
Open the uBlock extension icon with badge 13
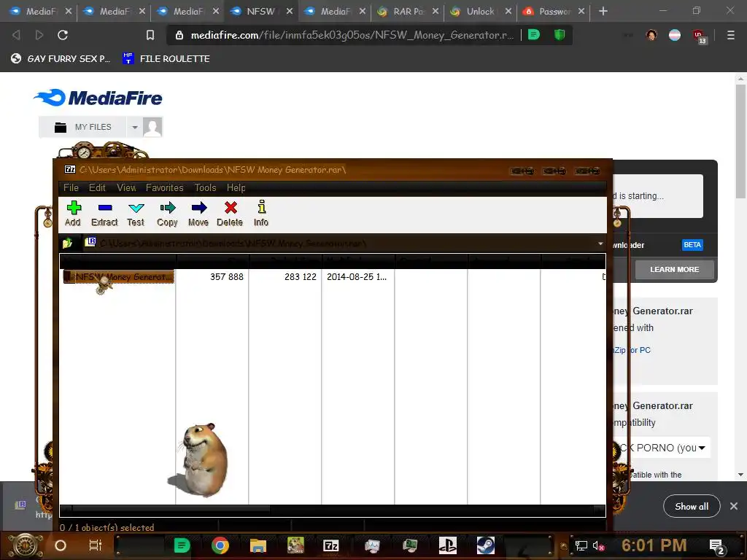(x=700, y=36)
